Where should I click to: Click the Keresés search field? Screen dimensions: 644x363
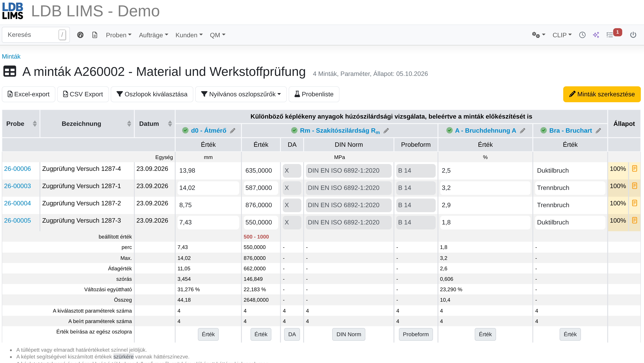click(36, 35)
